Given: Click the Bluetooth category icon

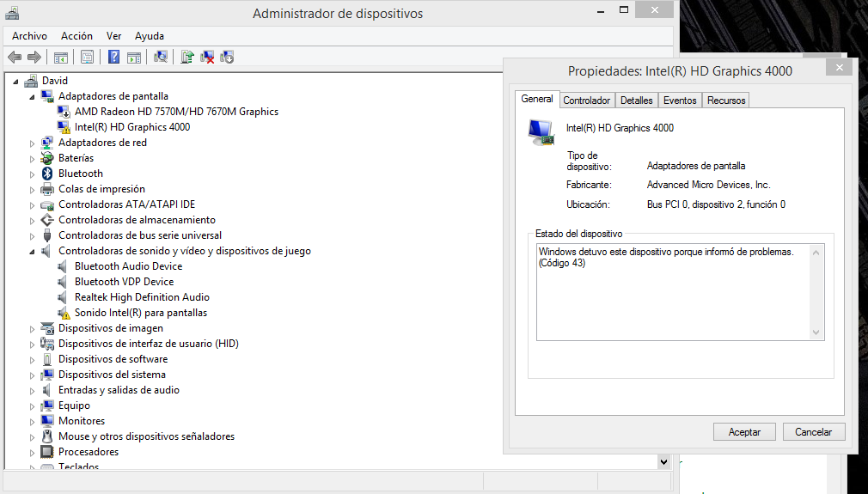Looking at the screenshot, I should [x=47, y=174].
